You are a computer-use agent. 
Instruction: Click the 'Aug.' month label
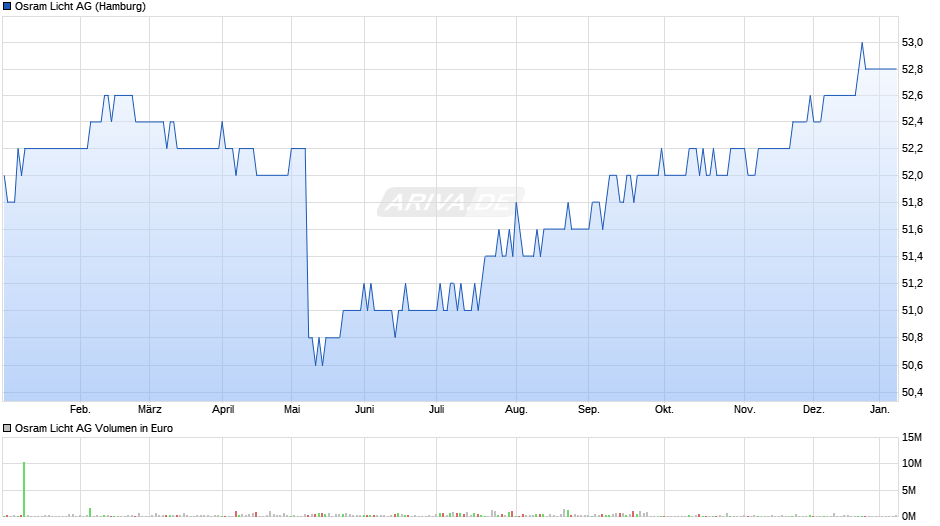click(516, 409)
